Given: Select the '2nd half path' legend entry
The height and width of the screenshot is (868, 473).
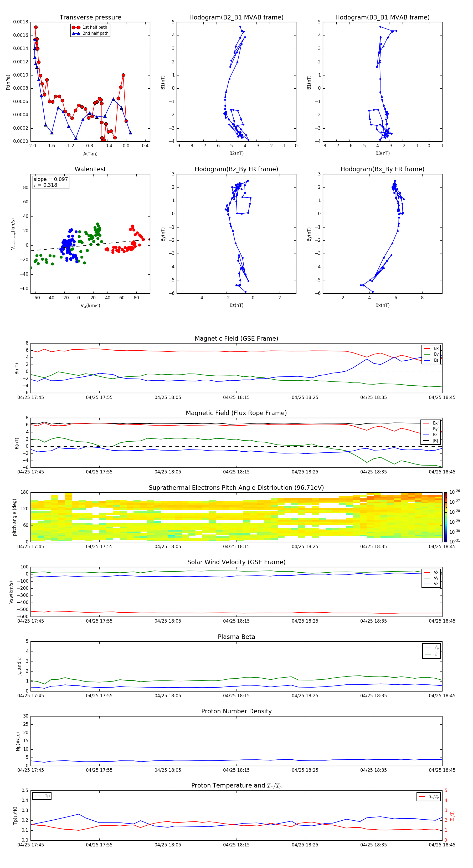Looking at the screenshot, I should click(x=90, y=33).
